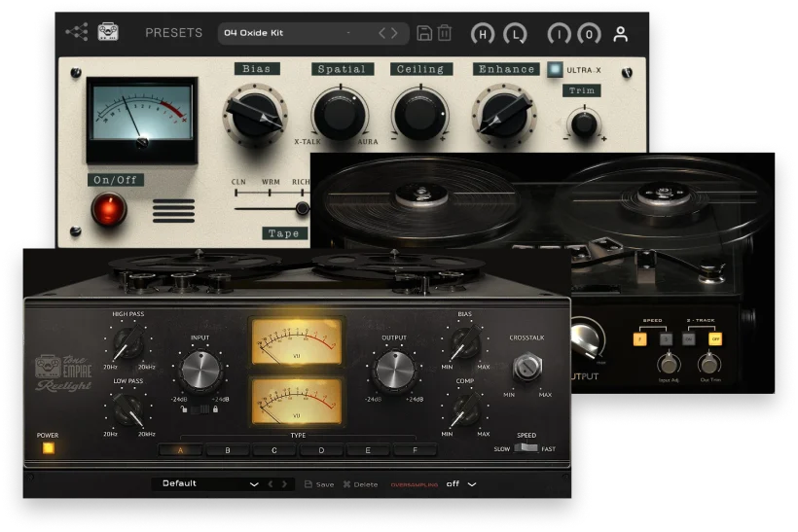Click the Input Adj knob on reel deck

point(669,364)
